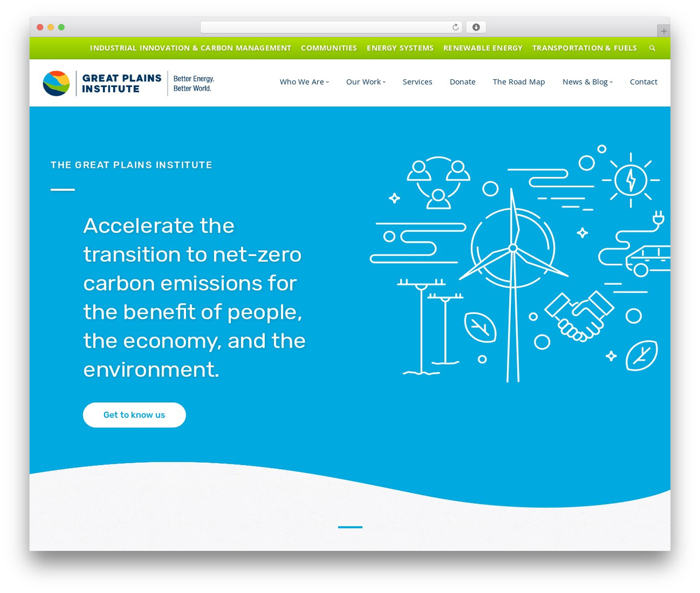This screenshot has height=593, width=700.
Task: Expand the News & Blog dropdown
Action: click(x=587, y=82)
